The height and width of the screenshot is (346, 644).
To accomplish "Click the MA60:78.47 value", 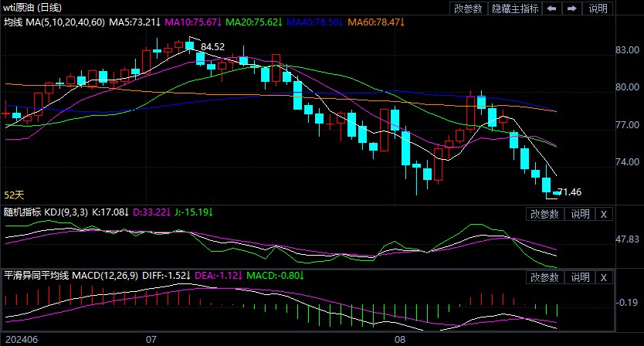I will point(376,22).
